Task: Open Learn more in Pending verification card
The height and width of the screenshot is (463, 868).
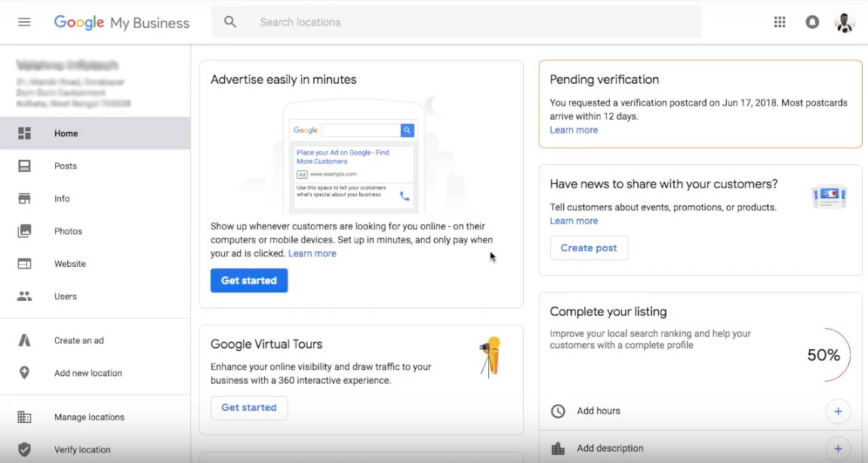Action: point(574,130)
